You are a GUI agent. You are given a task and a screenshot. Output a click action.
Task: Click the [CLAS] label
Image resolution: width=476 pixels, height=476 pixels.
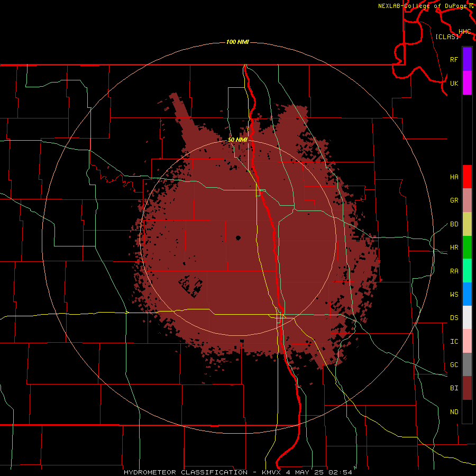click(x=447, y=36)
